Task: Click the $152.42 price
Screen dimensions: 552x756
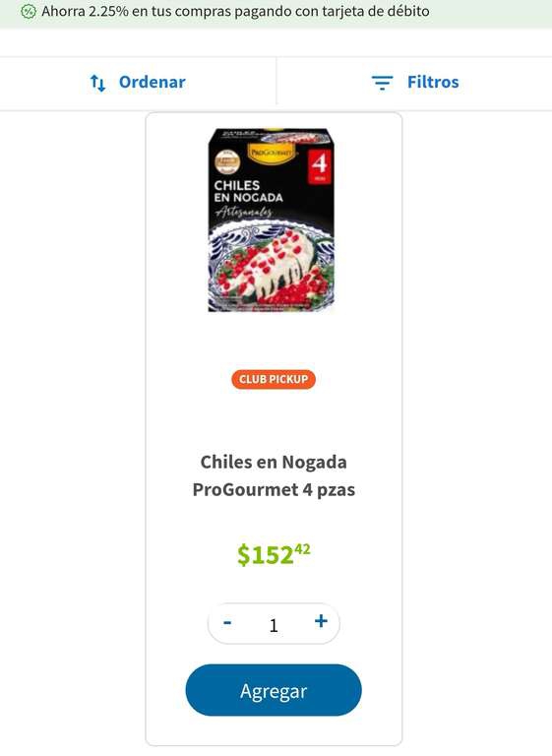Action: point(274,554)
